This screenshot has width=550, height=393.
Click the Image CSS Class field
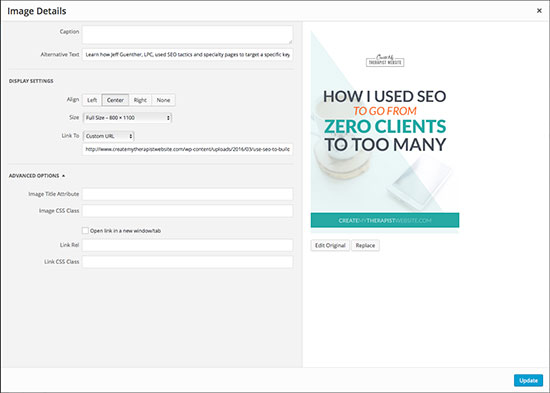pyautogui.click(x=187, y=211)
